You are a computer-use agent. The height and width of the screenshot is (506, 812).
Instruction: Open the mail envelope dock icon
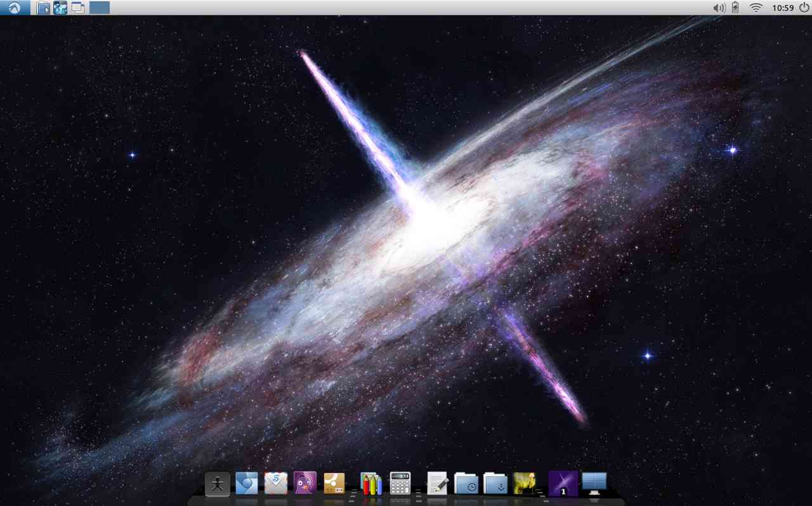(x=276, y=484)
